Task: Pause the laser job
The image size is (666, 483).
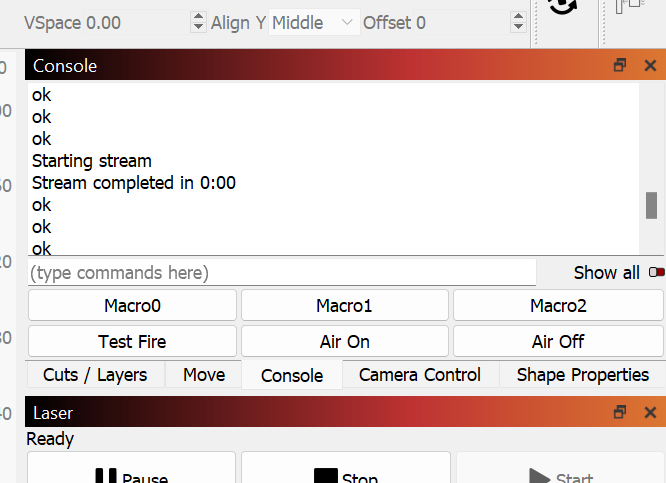Action: click(x=131, y=473)
